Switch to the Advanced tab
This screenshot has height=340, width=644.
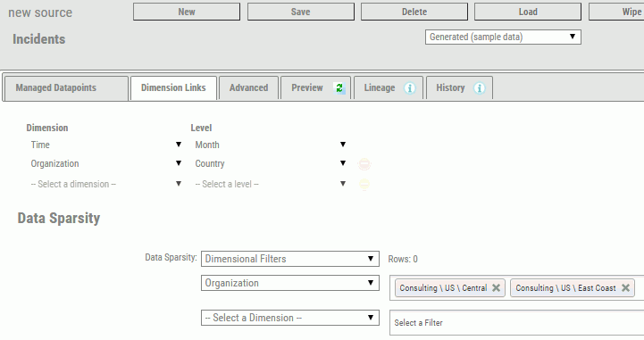pos(248,87)
